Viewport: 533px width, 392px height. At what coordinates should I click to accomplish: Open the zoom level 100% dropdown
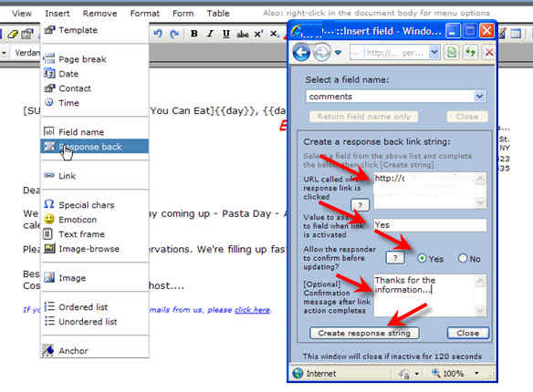(477, 374)
